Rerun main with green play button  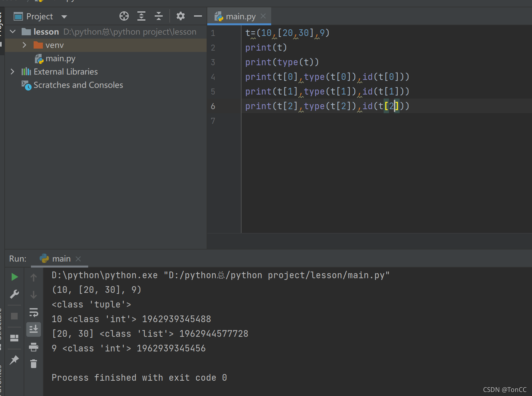pos(14,277)
